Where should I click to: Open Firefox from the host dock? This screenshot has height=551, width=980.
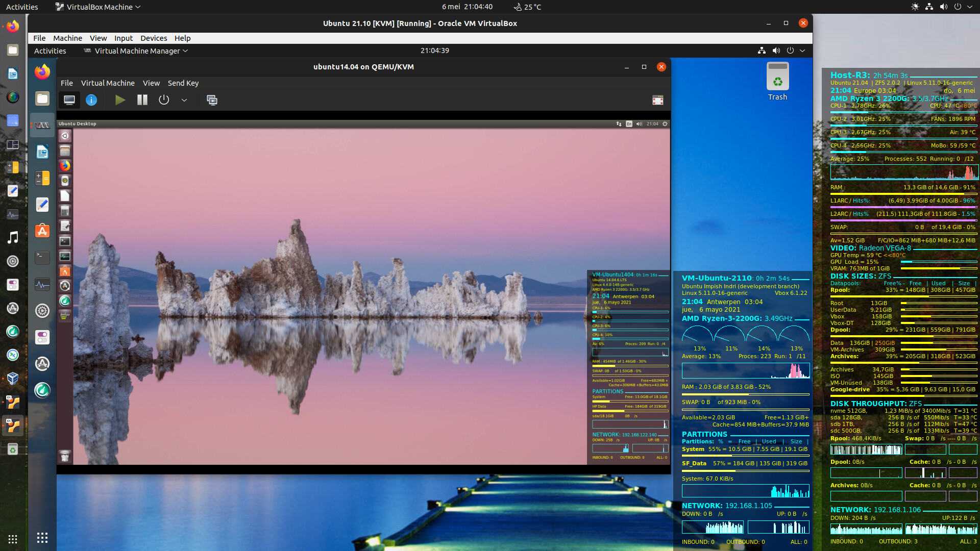pyautogui.click(x=13, y=26)
